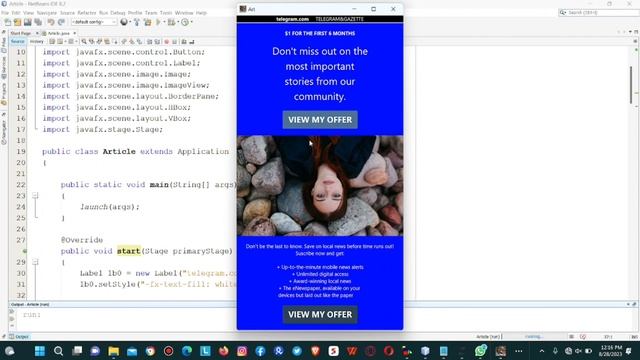Click the woman on rocks image

320,186
